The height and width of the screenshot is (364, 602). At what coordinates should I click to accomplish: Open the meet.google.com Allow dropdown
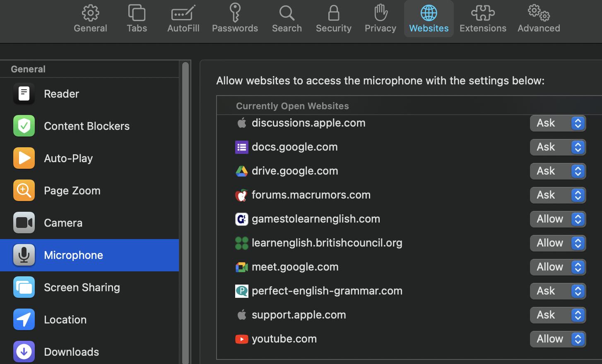coord(558,267)
